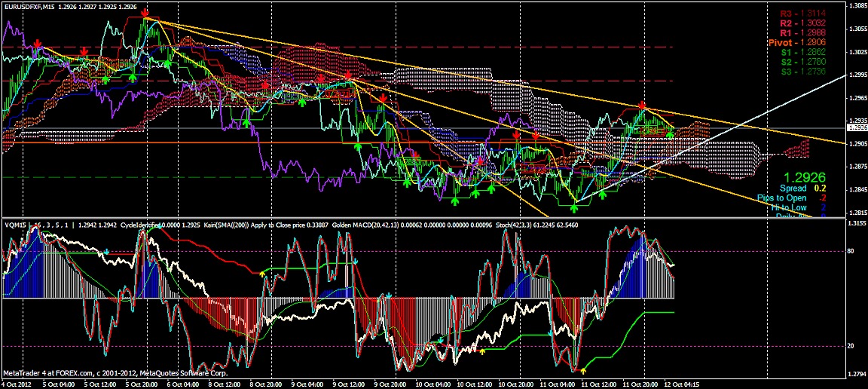868x389 pixels.
Task: Select the S2 - 1.2780 support label
Action: (x=803, y=62)
